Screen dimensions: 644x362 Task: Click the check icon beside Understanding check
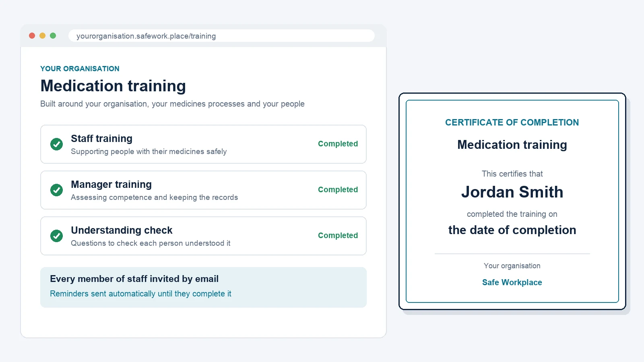[56, 236]
